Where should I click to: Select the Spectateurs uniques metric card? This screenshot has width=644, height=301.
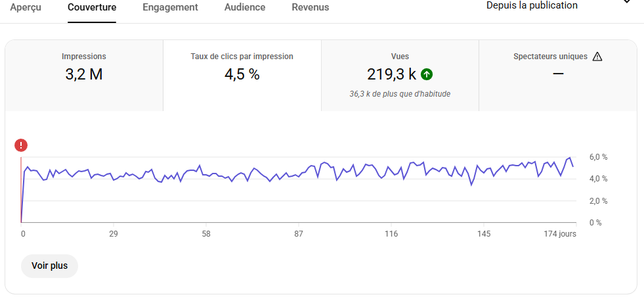point(558,76)
